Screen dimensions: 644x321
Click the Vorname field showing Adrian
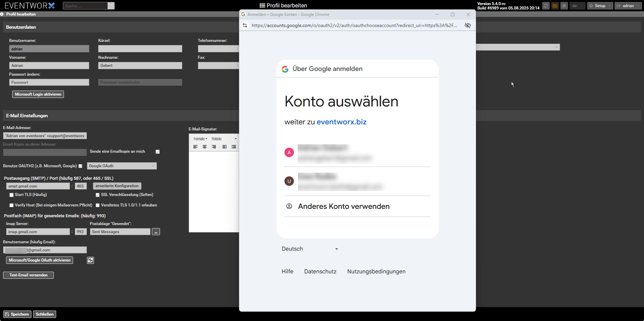click(49, 66)
